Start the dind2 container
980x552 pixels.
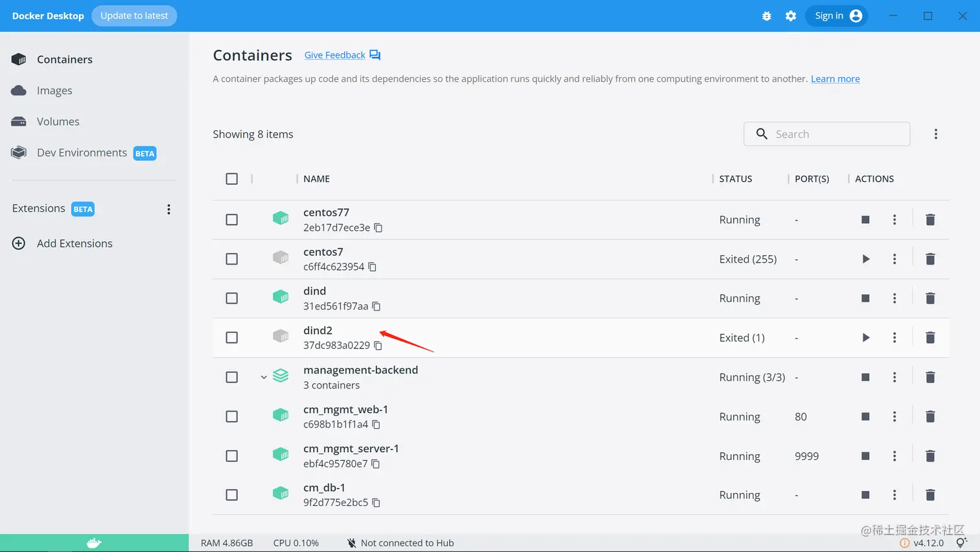[x=865, y=337]
